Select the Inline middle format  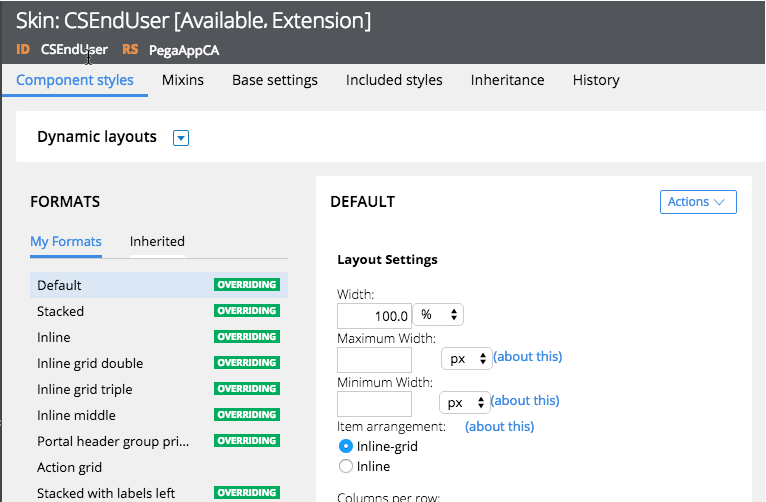pos(159,415)
